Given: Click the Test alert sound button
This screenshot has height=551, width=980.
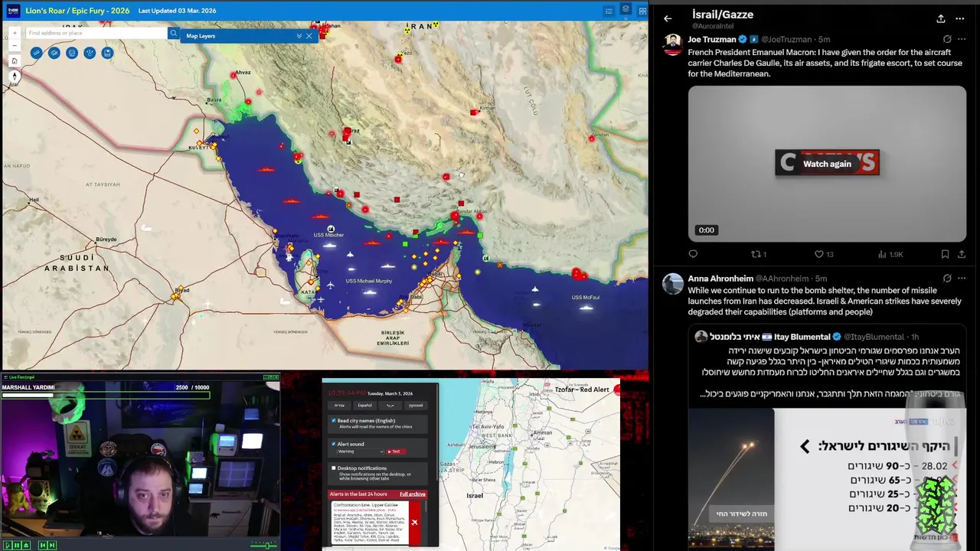Looking at the screenshot, I should click(396, 452).
